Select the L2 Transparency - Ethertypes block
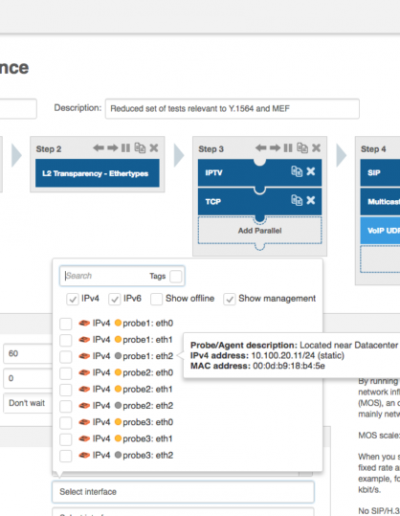This screenshot has height=516, width=400. [x=97, y=173]
